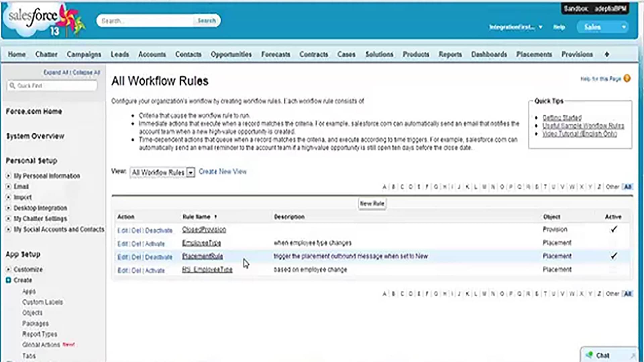The image size is (644, 362).
Task: Click the Rule Name sort arrow
Action: tap(215, 217)
